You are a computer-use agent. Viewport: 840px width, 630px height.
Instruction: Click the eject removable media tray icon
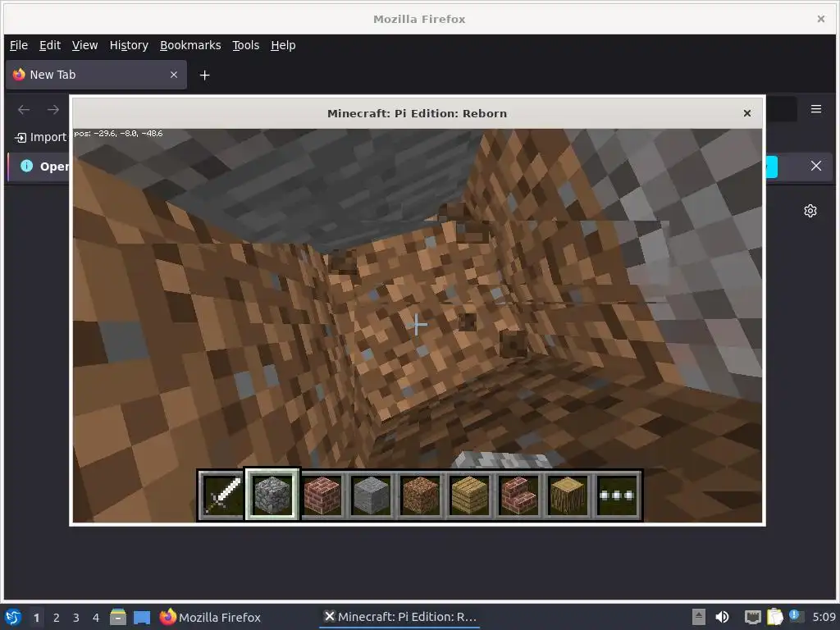coord(698,617)
